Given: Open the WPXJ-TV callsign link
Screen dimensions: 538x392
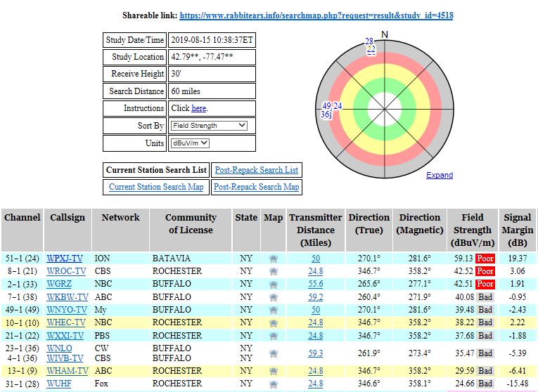Looking at the screenshot, I should click(66, 259).
